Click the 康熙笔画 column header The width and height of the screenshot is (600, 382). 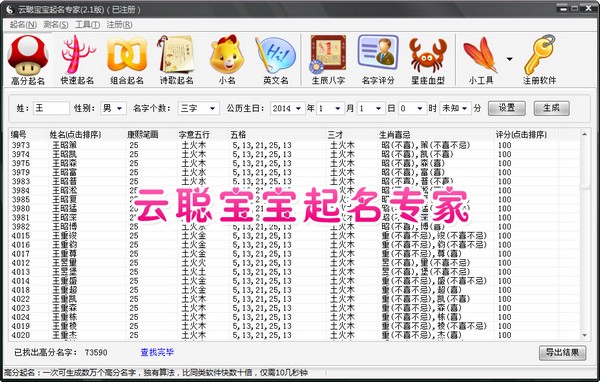pos(142,135)
